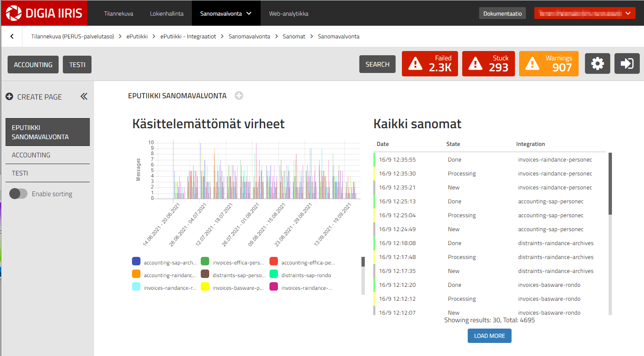Go back using the left arrow
Screen dimensions: 644x356
coord(12,36)
